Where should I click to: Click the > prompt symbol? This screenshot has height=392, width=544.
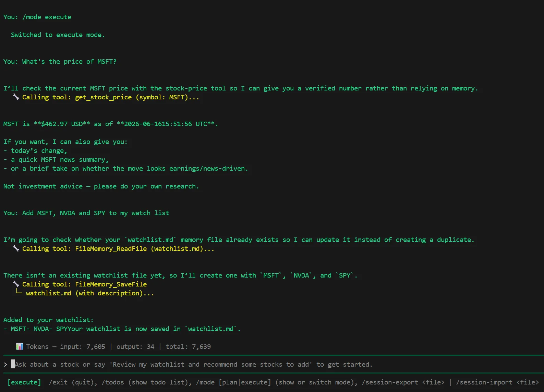coord(5,364)
